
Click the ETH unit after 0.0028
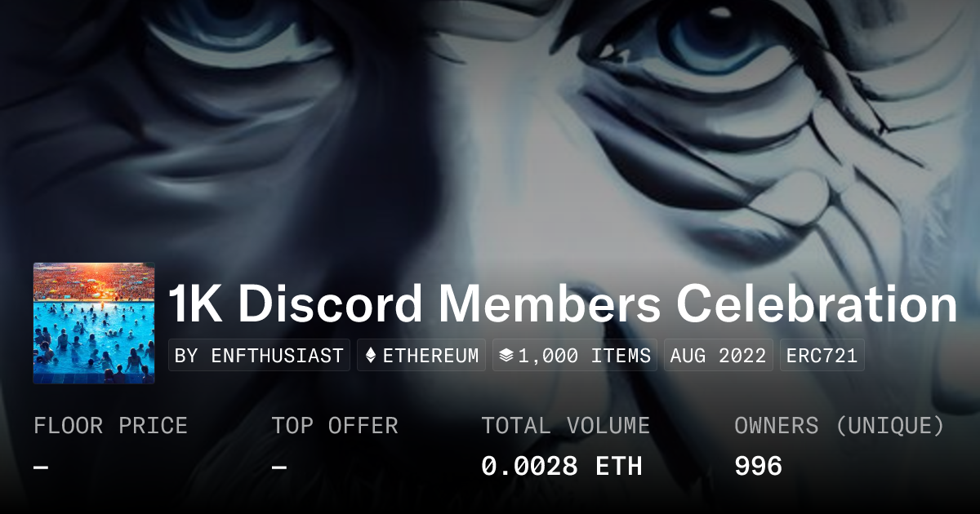pos(618,467)
